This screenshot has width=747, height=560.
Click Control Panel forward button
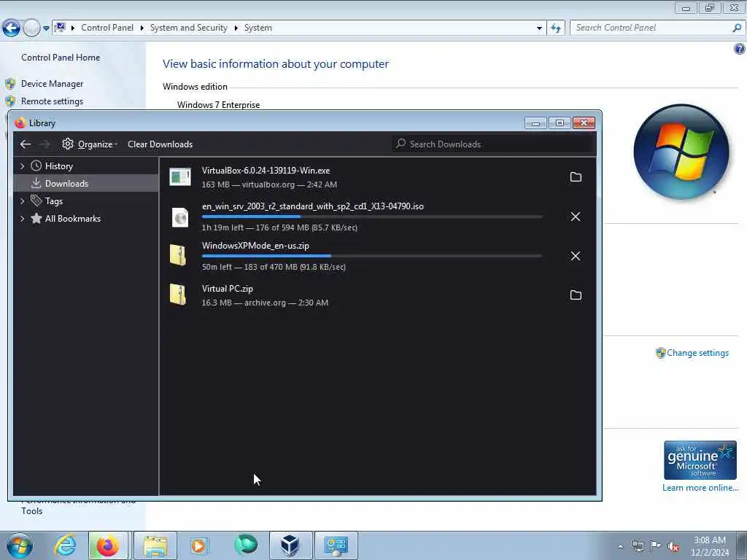point(31,28)
